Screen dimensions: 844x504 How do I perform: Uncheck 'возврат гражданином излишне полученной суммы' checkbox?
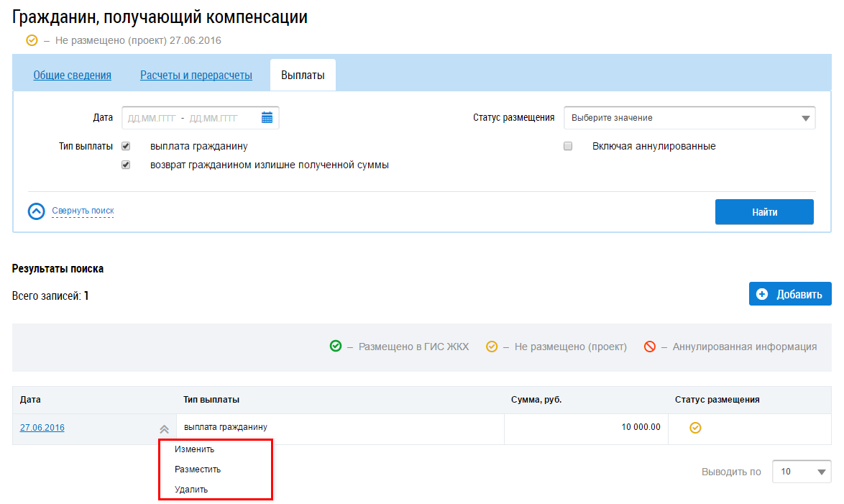[126, 165]
